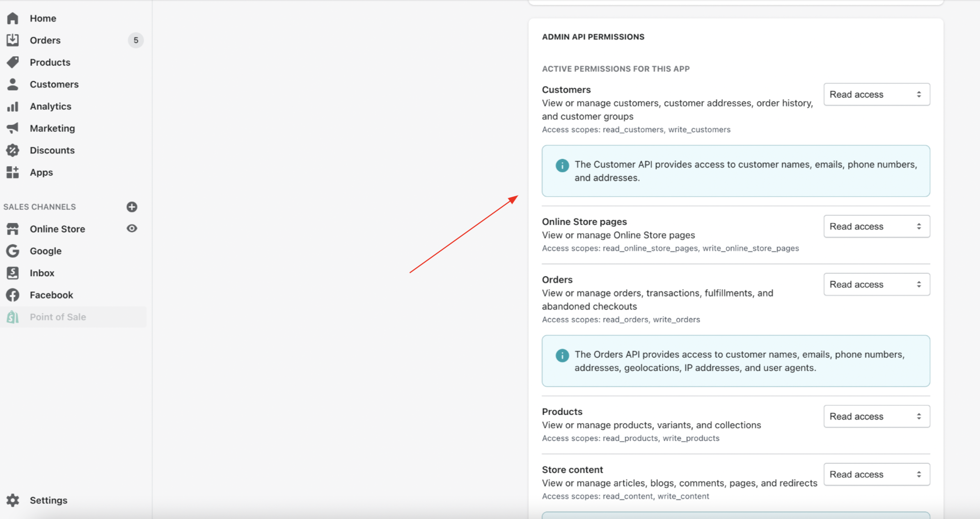Click Online Store eye view icon
The image size is (980, 519).
pos(132,228)
